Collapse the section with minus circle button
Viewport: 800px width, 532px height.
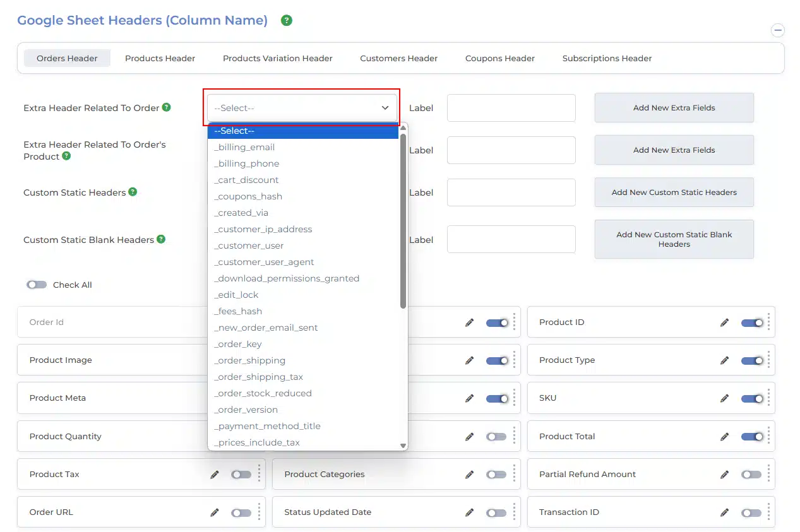point(778,30)
